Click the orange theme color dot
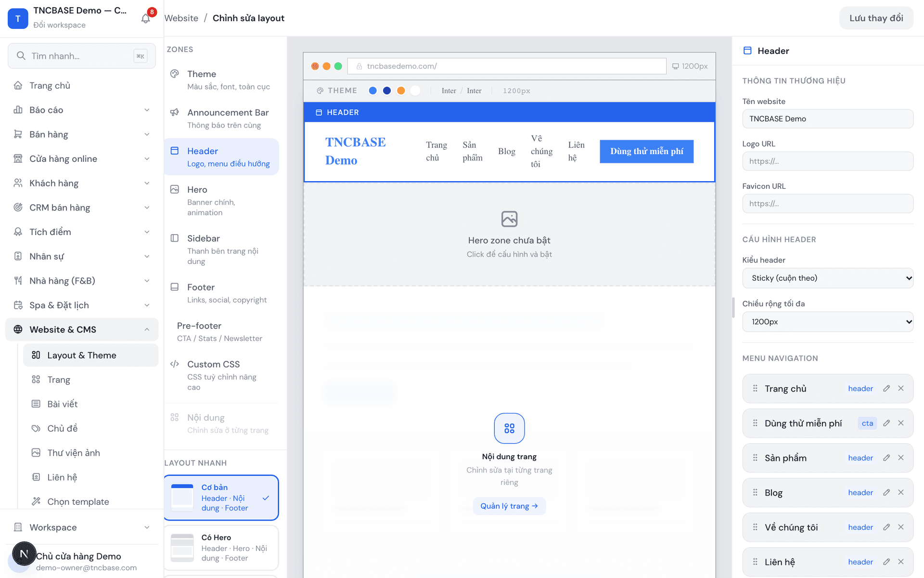924x578 pixels. pos(401,91)
